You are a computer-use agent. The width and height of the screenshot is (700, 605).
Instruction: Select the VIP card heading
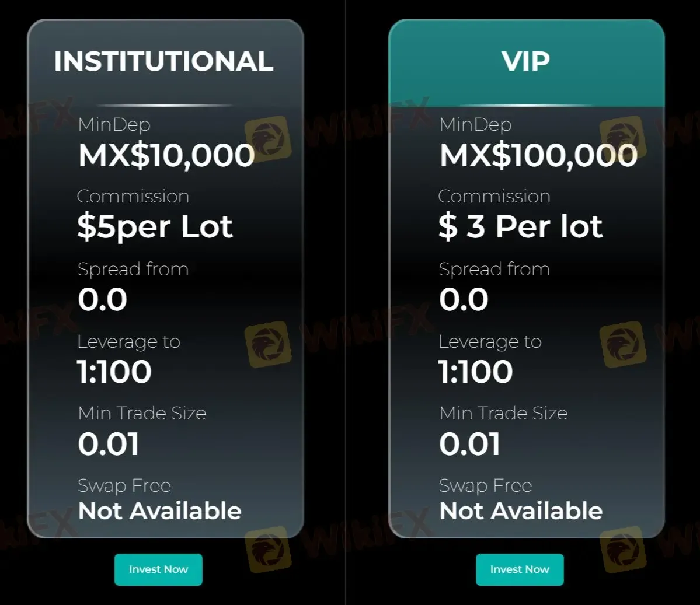pos(525,61)
